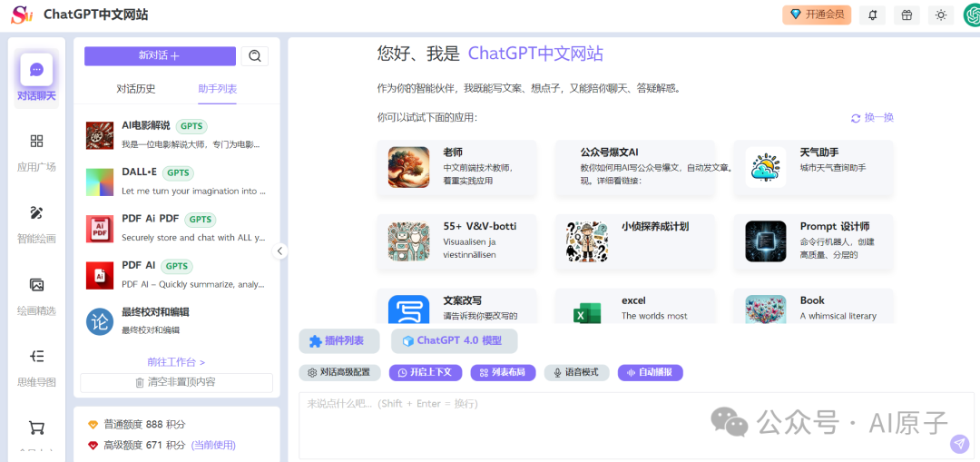Toggle the sun theme icon
This screenshot has width=980, height=462.
[941, 15]
